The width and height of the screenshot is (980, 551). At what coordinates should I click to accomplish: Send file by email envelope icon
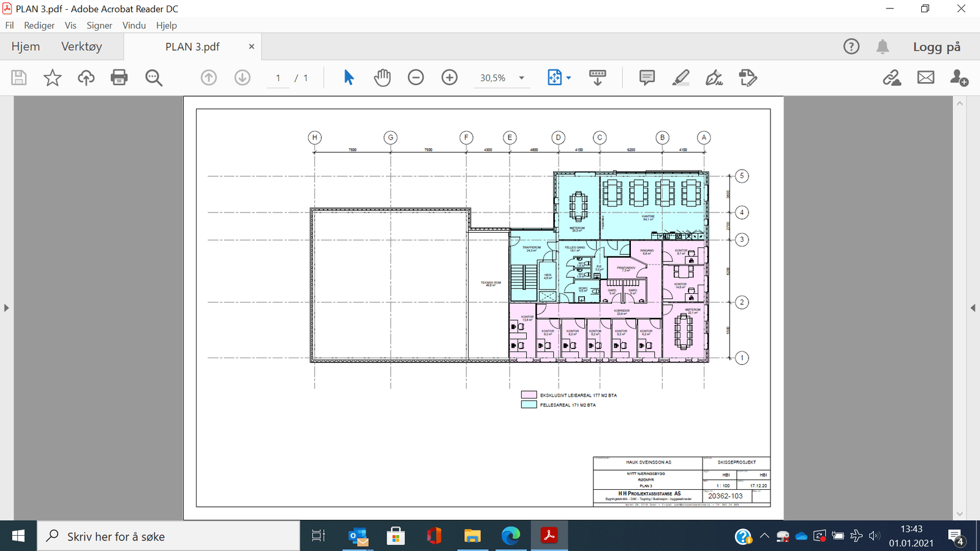tap(925, 78)
